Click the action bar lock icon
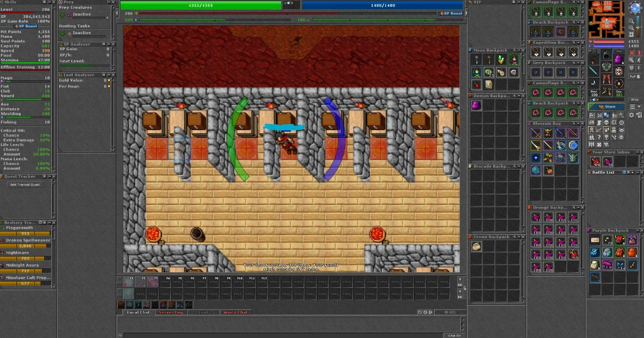This screenshot has height=338, width=644. click(465, 289)
